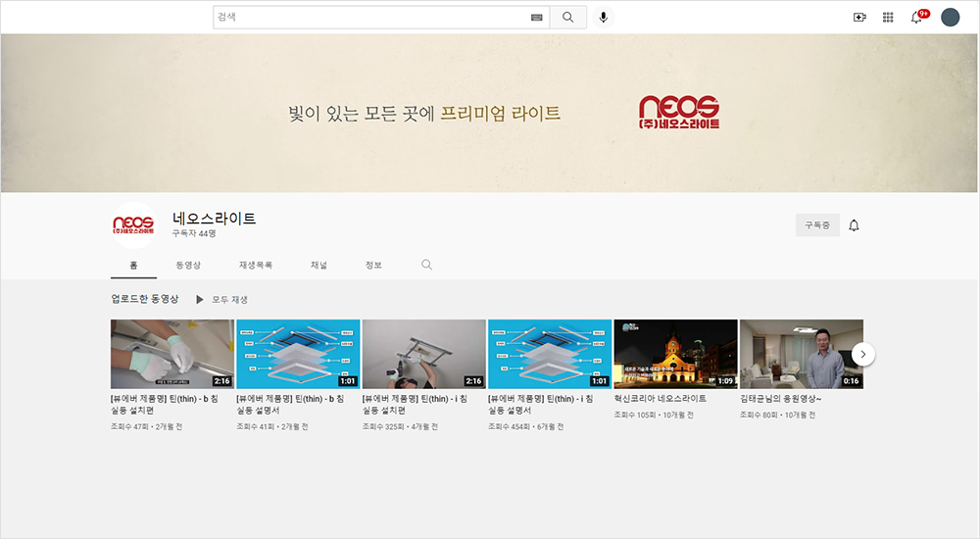Click title 틴(thin) - b 침실등 설명서

[x=290, y=405]
